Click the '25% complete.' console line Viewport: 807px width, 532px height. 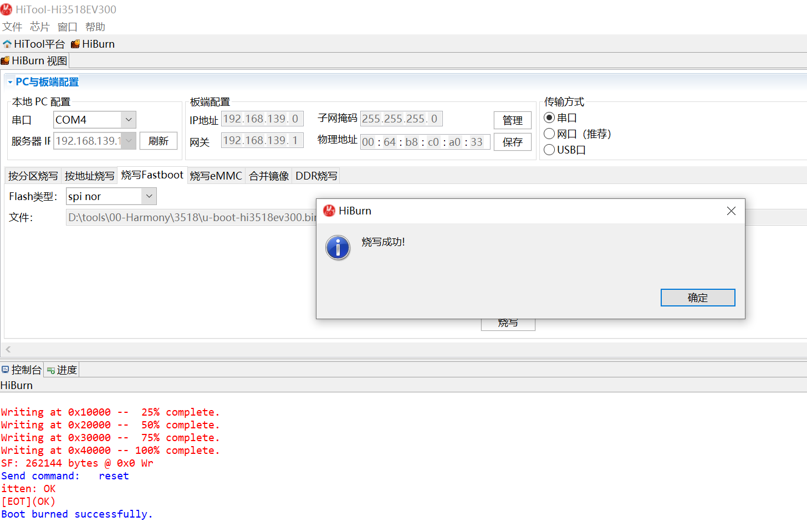coord(110,412)
